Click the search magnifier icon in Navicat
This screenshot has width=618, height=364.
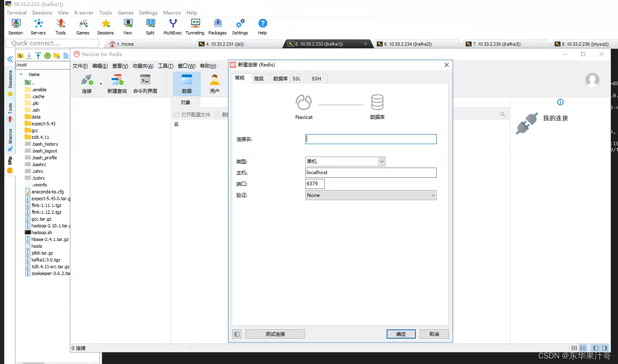coord(502,114)
